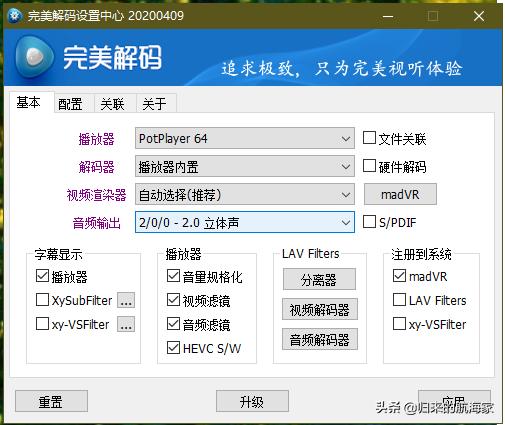
Task: Click the blue play logo in the banner
Action: (34, 57)
